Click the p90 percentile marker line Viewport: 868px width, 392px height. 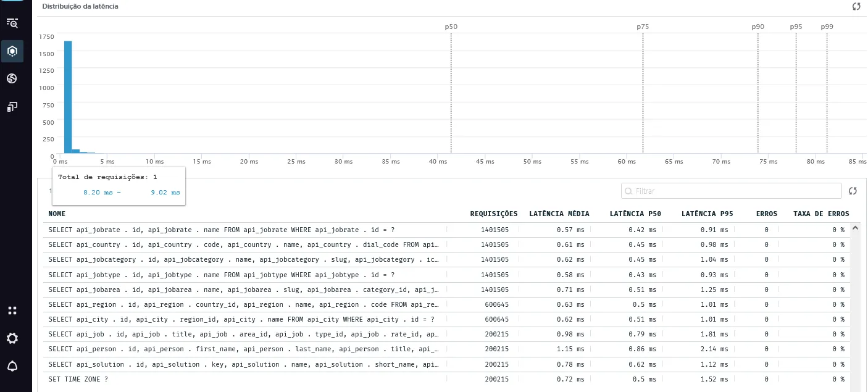point(758,93)
